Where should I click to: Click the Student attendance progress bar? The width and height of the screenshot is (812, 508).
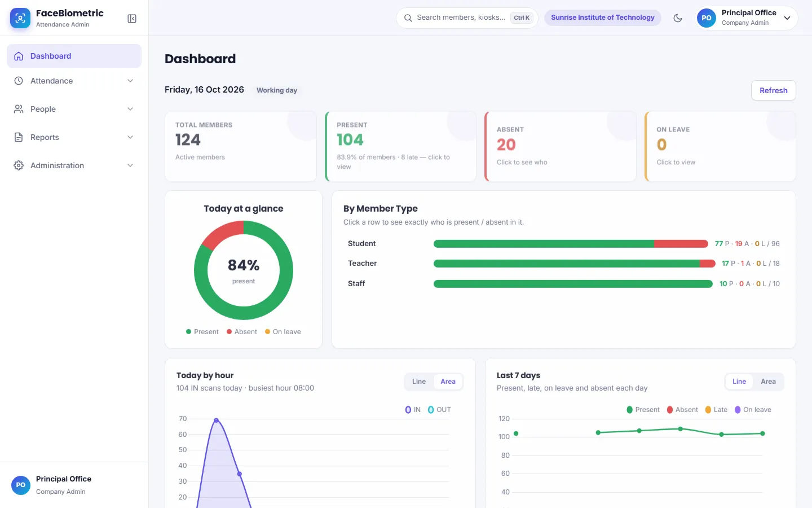571,244
